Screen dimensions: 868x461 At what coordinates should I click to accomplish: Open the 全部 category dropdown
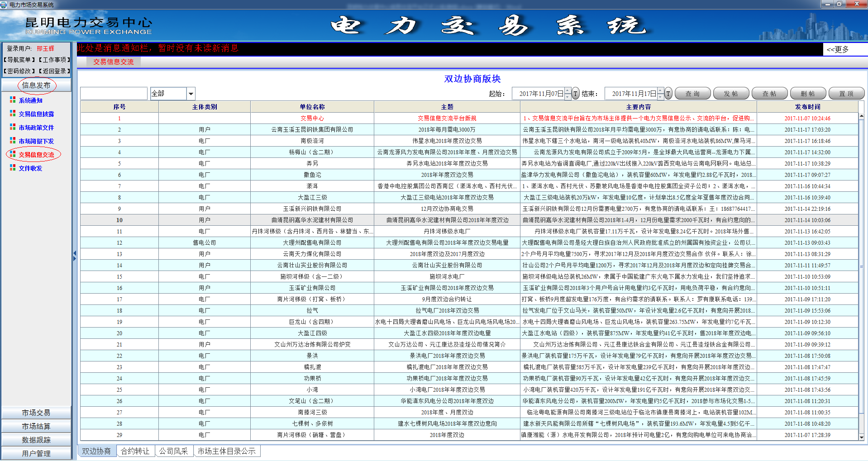click(x=191, y=94)
